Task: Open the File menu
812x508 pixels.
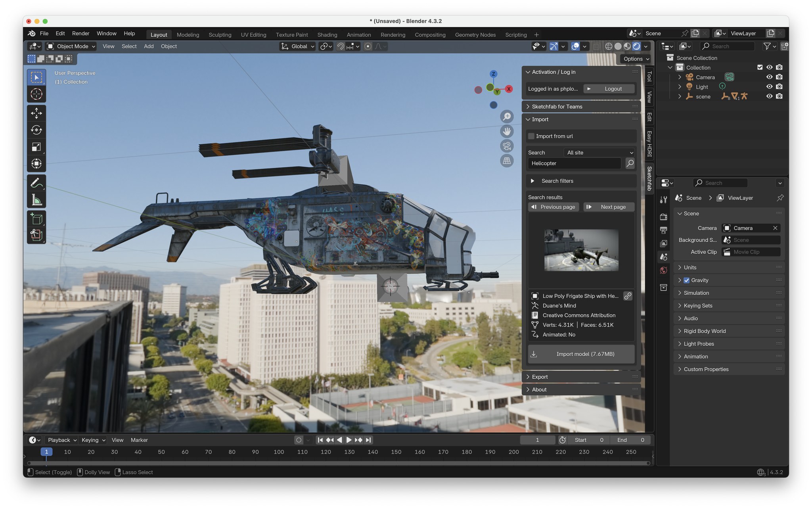Action: click(x=44, y=33)
